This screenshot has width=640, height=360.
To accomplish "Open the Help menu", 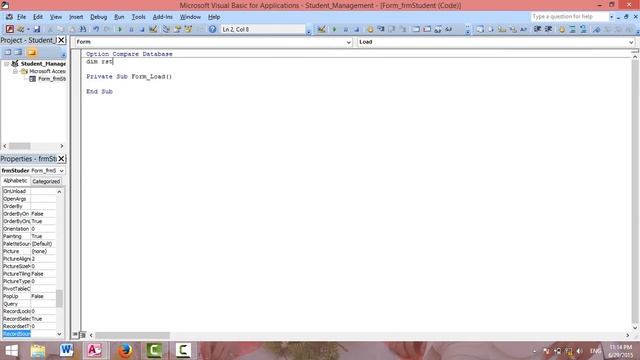I will (x=214, y=17).
